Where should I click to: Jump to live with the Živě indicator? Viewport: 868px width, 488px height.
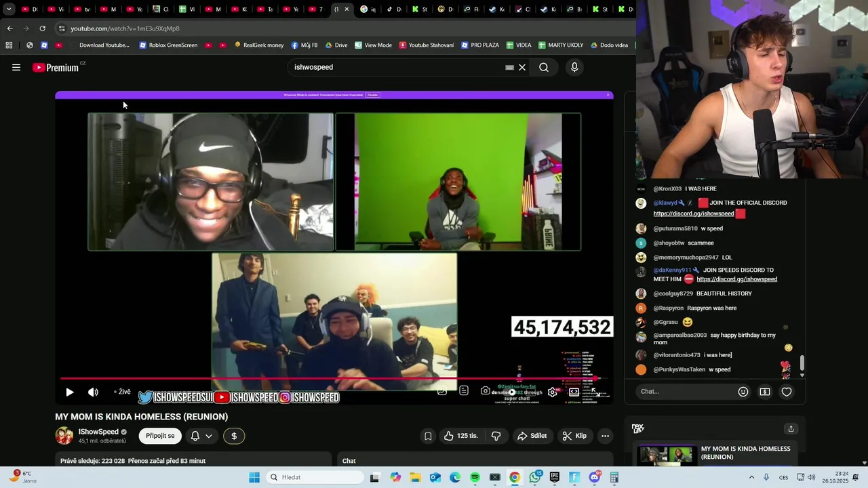[x=122, y=392]
